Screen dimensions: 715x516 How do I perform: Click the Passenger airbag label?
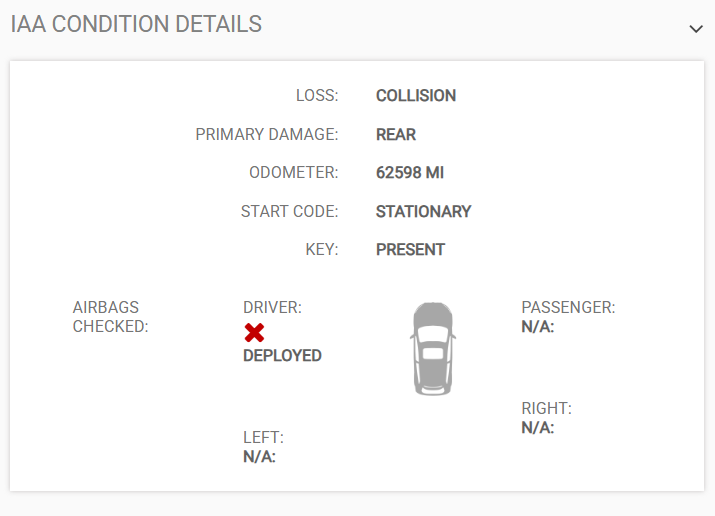pos(568,307)
